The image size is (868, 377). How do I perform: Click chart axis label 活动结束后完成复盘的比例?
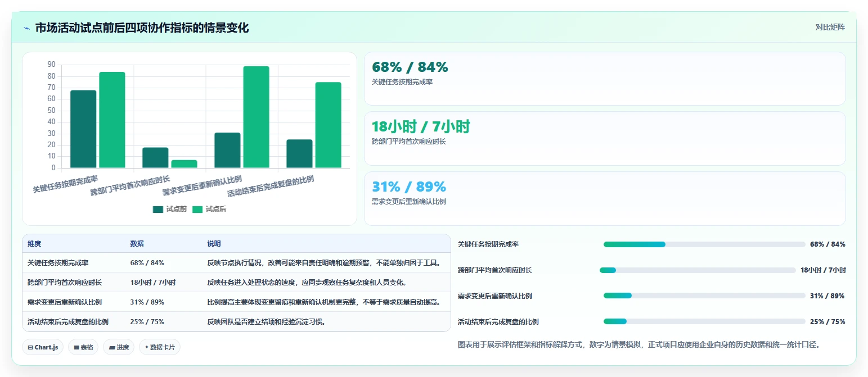tap(271, 186)
